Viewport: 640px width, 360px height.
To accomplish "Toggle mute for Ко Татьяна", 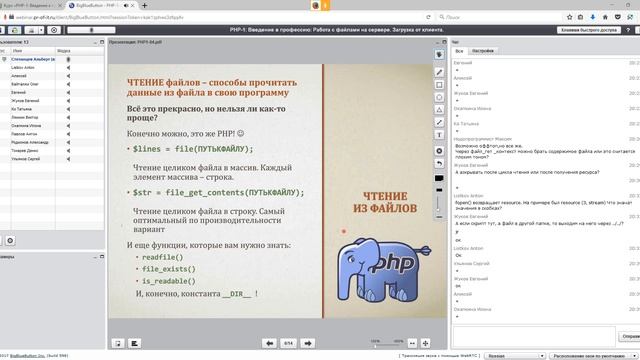I will [x=68, y=109].
